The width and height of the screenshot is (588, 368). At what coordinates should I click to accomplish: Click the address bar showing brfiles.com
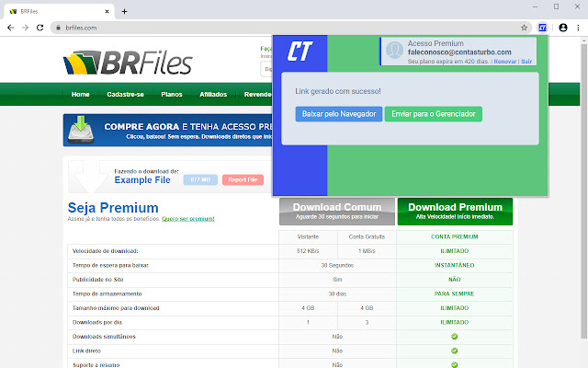290,28
